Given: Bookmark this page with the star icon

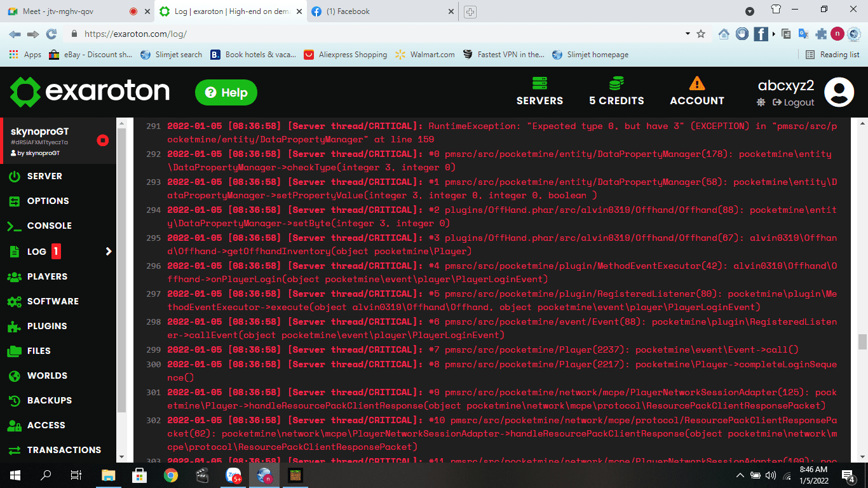Looking at the screenshot, I should (701, 34).
